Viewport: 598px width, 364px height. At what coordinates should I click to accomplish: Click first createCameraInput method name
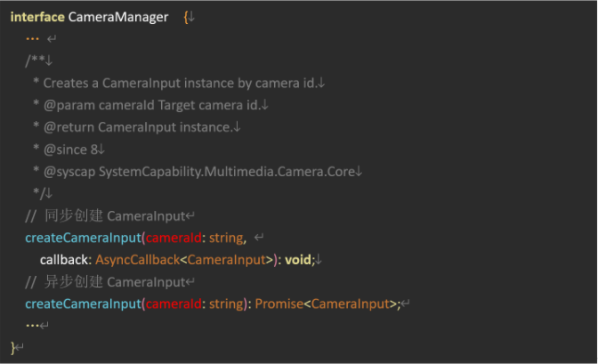click(83, 239)
